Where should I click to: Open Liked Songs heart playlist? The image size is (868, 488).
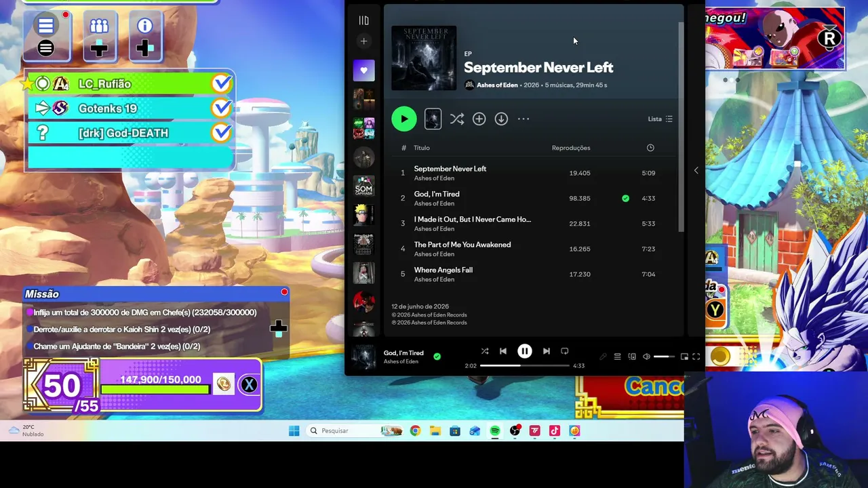[x=363, y=70]
